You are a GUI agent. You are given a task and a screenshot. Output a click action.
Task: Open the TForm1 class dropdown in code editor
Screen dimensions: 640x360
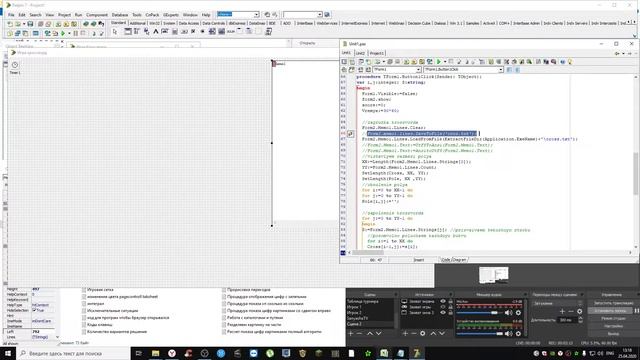click(418, 70)
